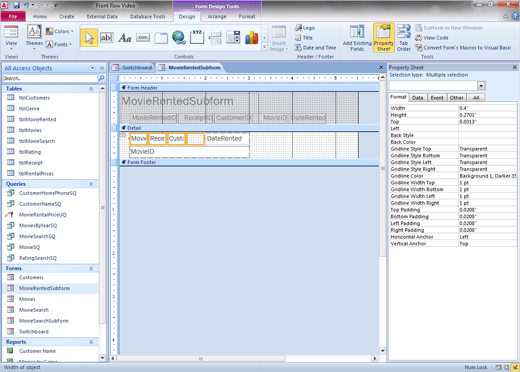Select the MovieRentalPriceUQ query
The height and width of the screenshot is (372, 520).
(x=42, y=215)
